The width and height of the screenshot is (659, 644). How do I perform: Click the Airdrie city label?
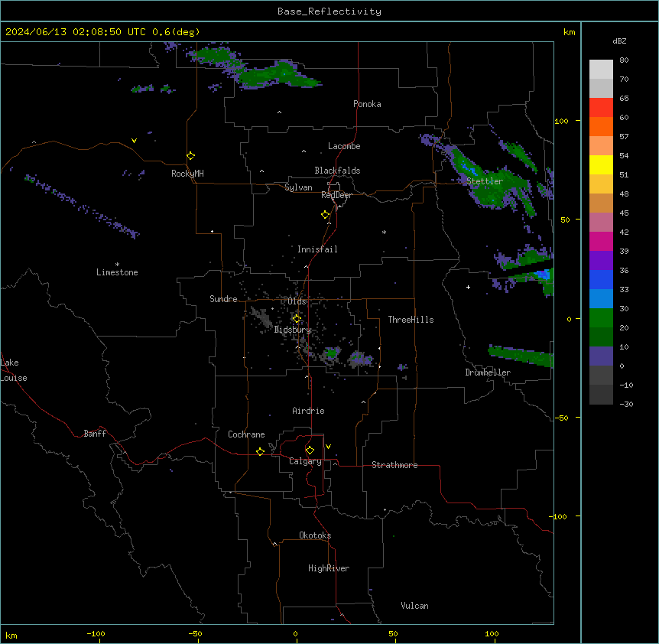[x=308, y=411]
